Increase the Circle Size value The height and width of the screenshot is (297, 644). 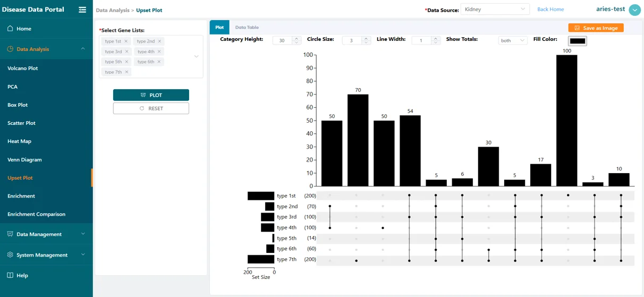366,38
